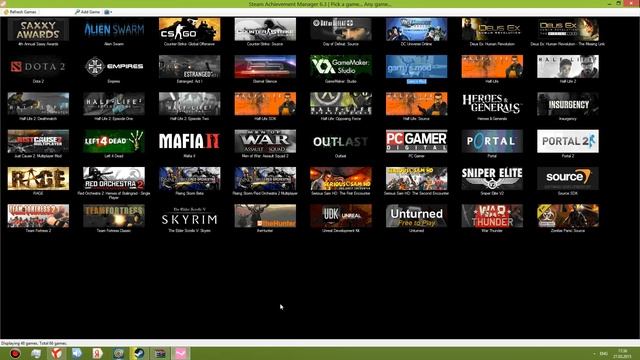The image size is (640, 360).
Task: Choose Half-Life 2: Deathmatch tile
Action: pyautogui.click(x=38, y=104)
